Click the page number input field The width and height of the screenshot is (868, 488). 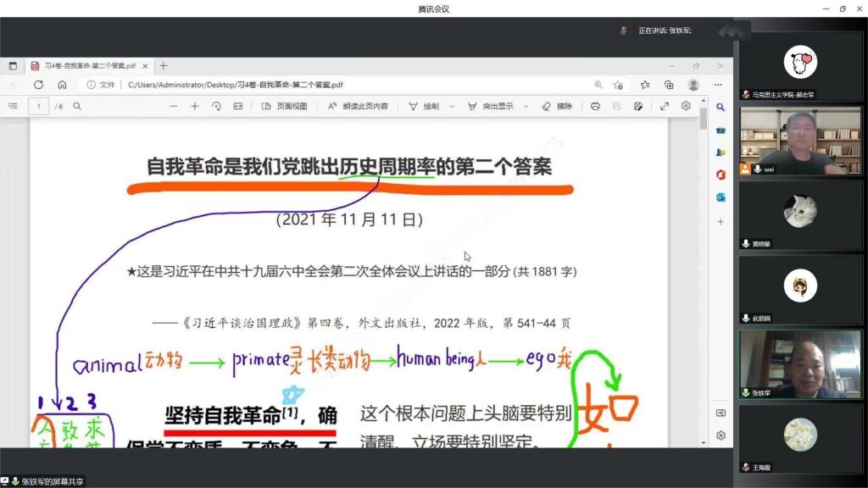(x=38, y=106)
